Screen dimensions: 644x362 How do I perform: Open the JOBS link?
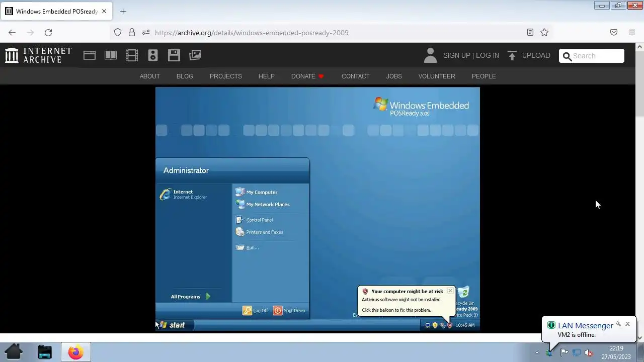coord(394,76)
